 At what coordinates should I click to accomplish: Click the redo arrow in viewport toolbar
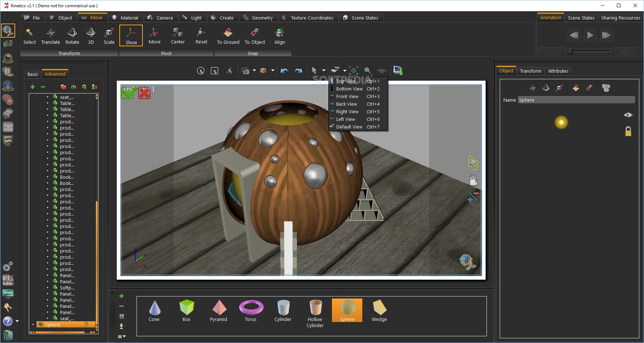(298, 71)
